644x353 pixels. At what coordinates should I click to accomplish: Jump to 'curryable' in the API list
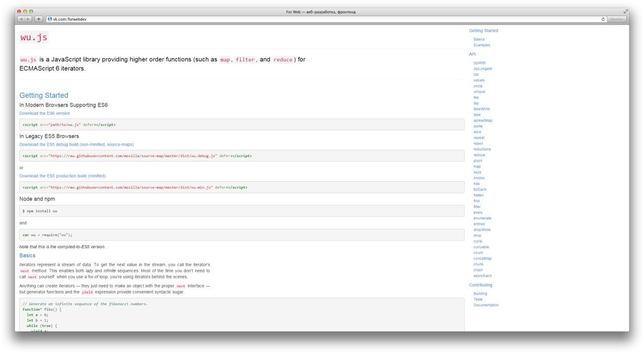[481, 247]
